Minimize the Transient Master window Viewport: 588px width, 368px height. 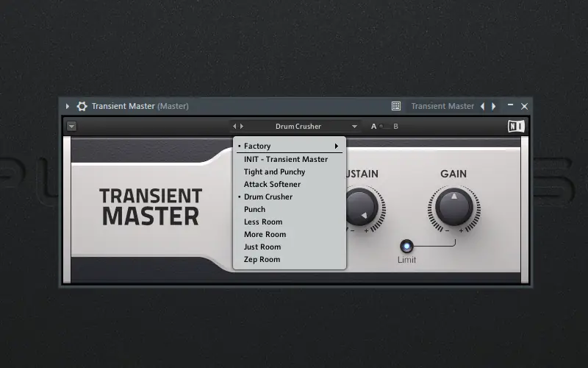[510, 105]
